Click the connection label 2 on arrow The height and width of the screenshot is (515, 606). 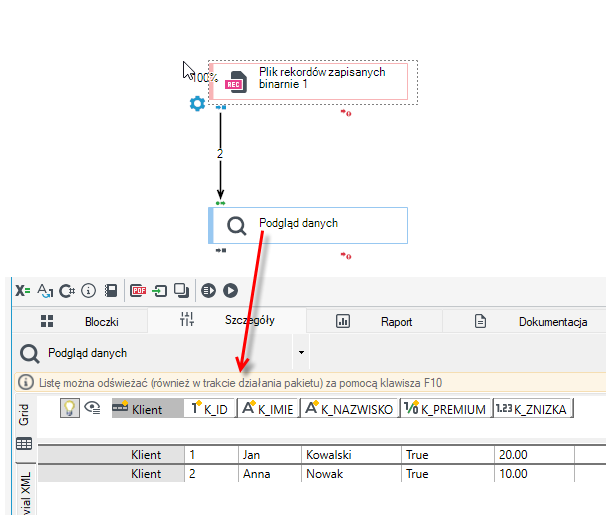coord(220,154)
